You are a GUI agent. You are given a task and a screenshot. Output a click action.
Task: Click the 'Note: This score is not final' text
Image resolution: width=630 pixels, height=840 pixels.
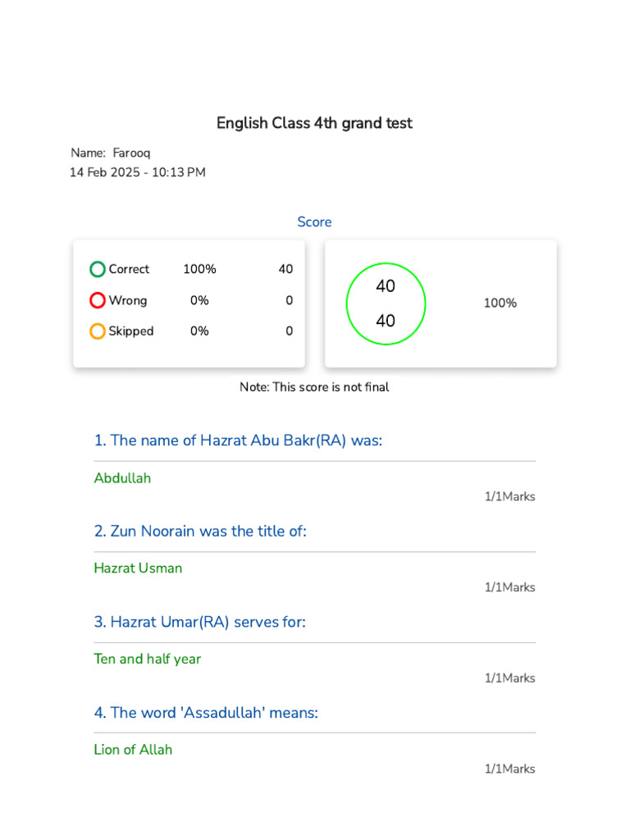tap(314, 387)
